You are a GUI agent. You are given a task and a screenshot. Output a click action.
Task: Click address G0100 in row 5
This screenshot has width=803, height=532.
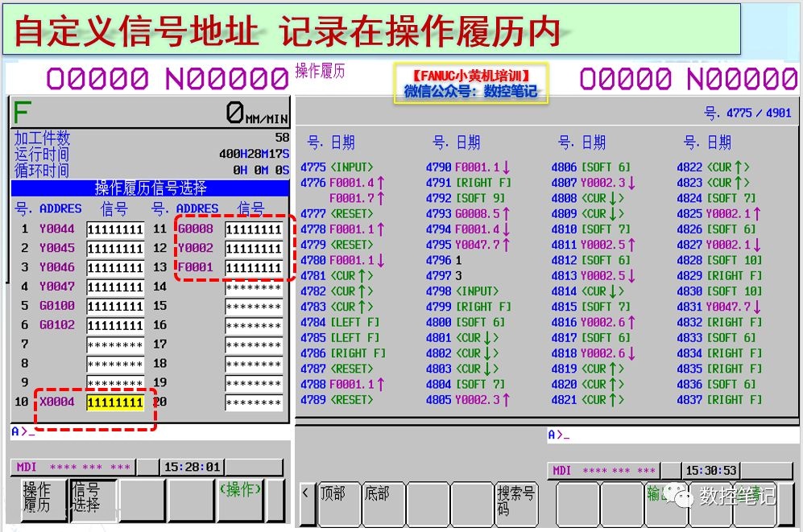tap(57, 305)
